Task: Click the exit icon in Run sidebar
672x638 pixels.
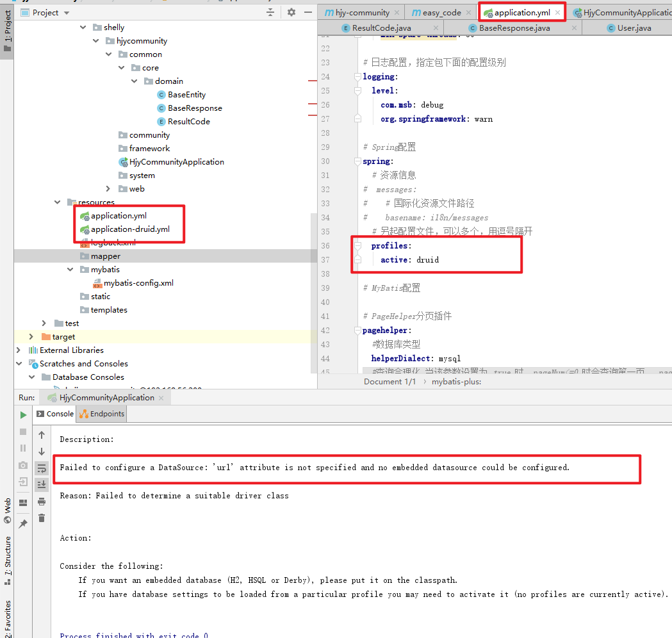Action: click(23, 482)
